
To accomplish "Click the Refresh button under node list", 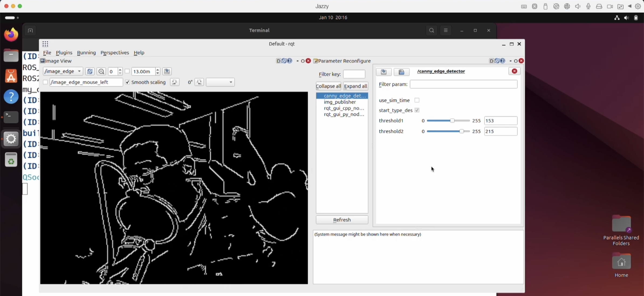I will coord(342,220).
